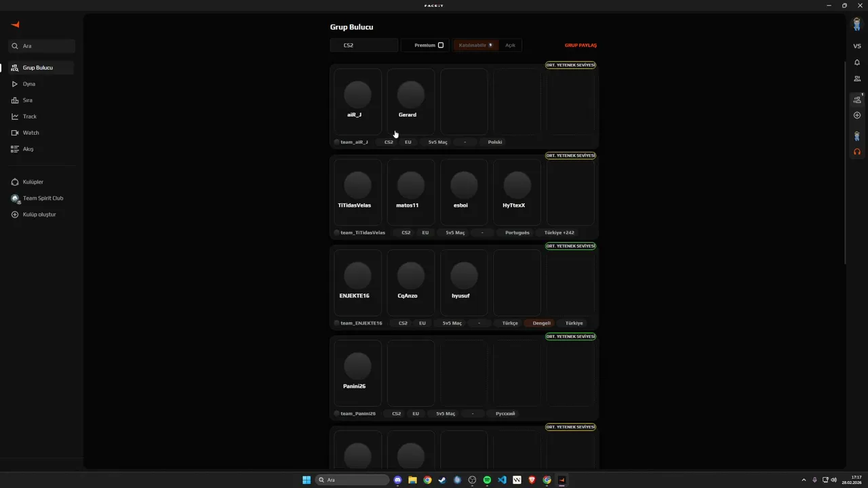
Task: Click the circled plus icon in right sidebar
Action: (x=857, y=115)
